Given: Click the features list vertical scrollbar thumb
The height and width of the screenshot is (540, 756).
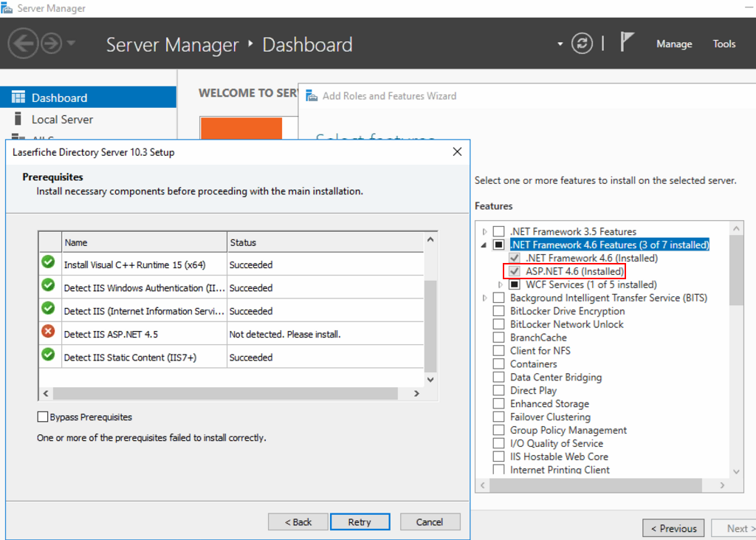Looking at the screenshot, I should point(736,270).
